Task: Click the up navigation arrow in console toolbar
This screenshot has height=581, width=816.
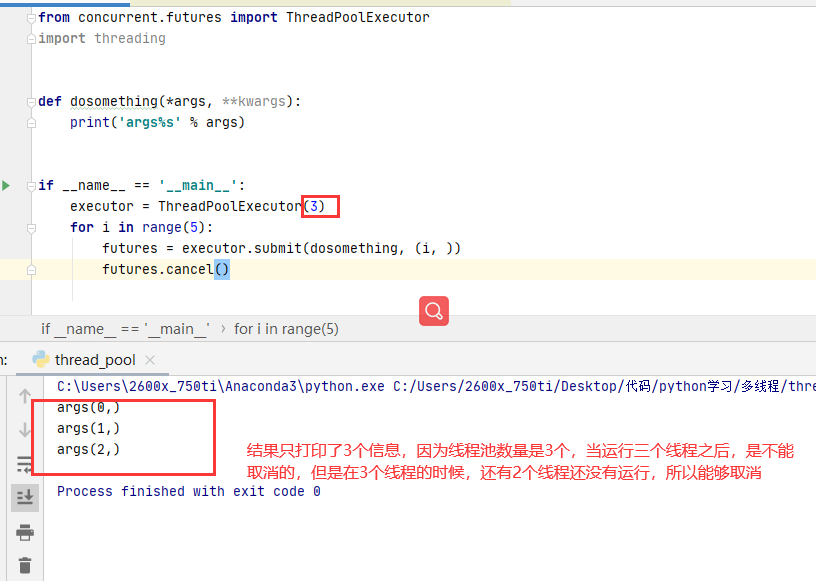Action: click(25, 396)
